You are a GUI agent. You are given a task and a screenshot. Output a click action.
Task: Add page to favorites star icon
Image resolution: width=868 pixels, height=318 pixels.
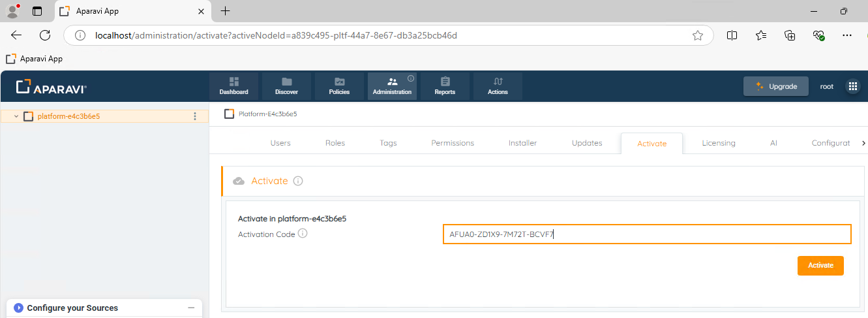click(698, 35)
